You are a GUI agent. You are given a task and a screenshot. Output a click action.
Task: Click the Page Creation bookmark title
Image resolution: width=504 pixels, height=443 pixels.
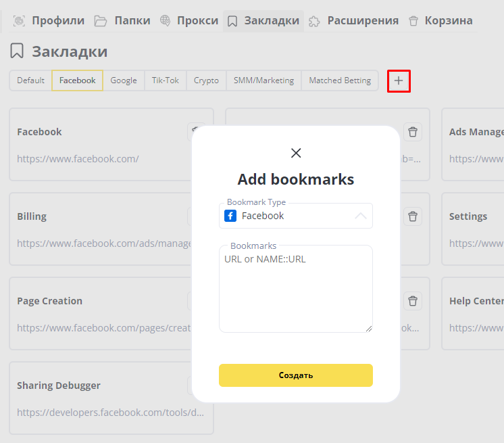[49, 301]
